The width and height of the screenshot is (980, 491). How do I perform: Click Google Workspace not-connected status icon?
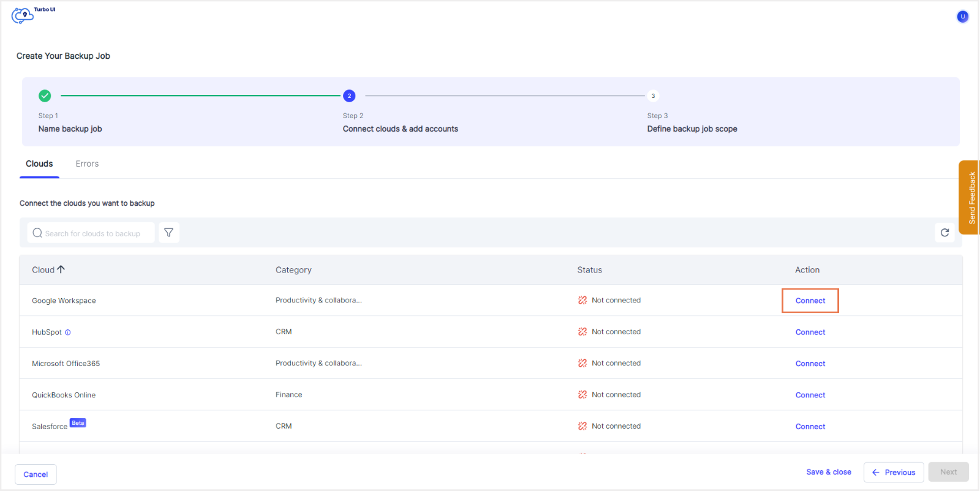click(x=582, y=300)
